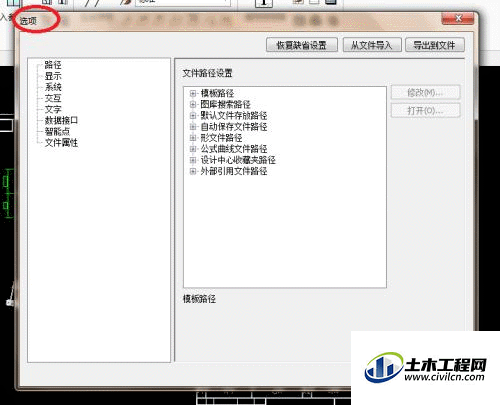Select the 公式曲线文件路径 entry text
Viewport: 500px width, 405px height.
tap(234, 149)
